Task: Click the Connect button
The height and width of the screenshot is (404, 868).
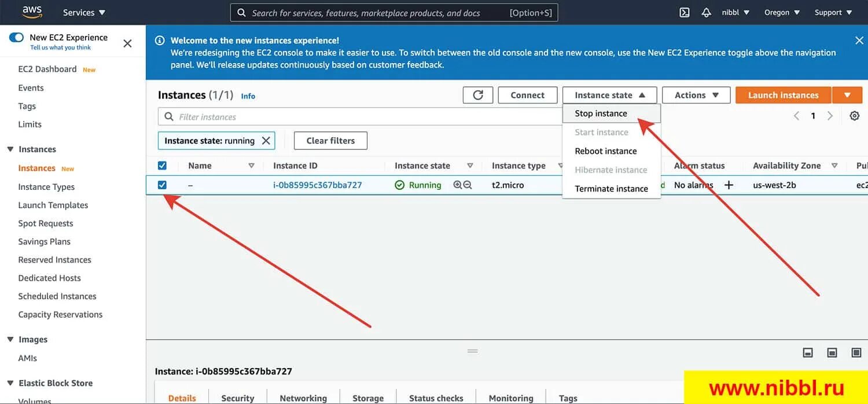Action: click(527, 95)
